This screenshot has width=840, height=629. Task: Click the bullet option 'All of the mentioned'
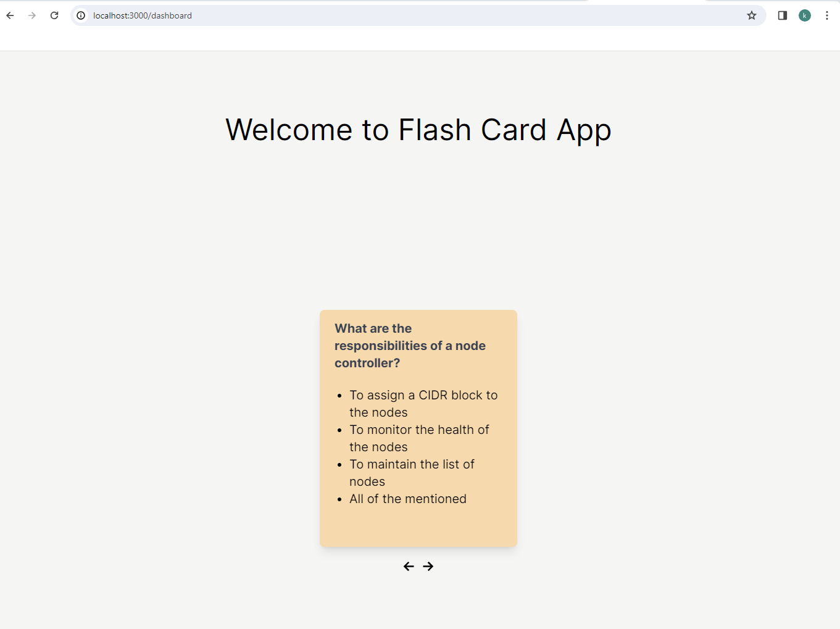(408, 499)
